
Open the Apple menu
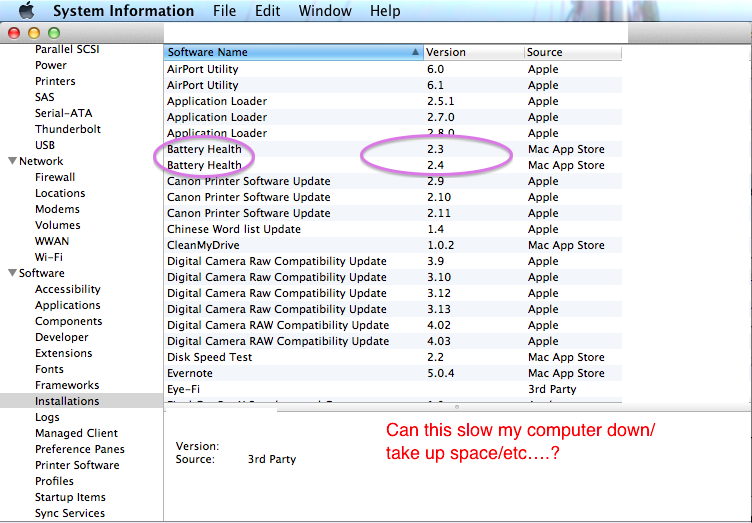coord(26,10)
